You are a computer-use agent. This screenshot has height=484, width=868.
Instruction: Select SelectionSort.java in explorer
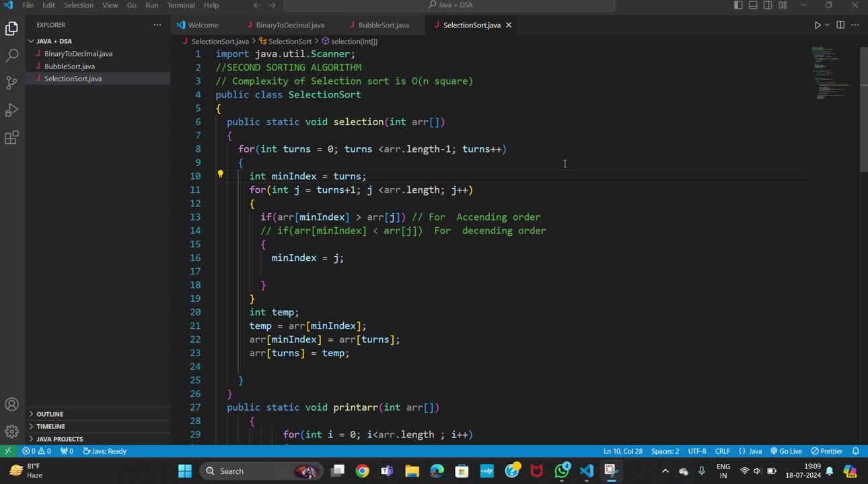(x=98, y=79)
